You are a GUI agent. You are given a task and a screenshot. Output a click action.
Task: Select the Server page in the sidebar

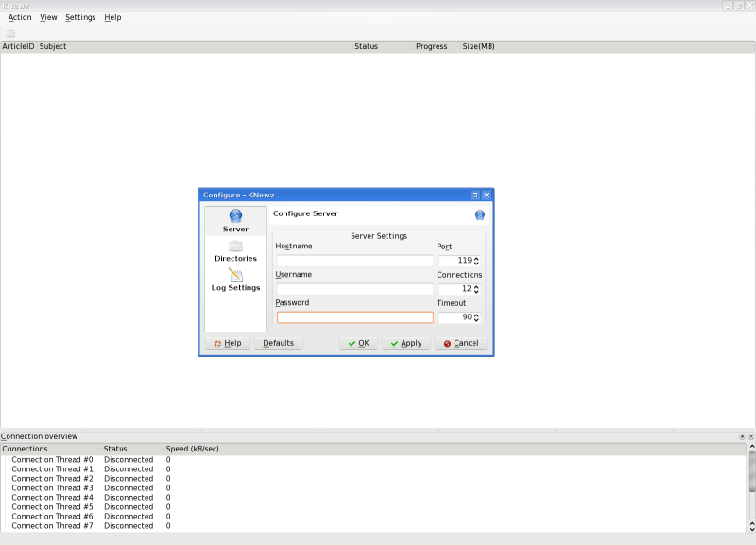pyautogui.click(x=235, y=221)
